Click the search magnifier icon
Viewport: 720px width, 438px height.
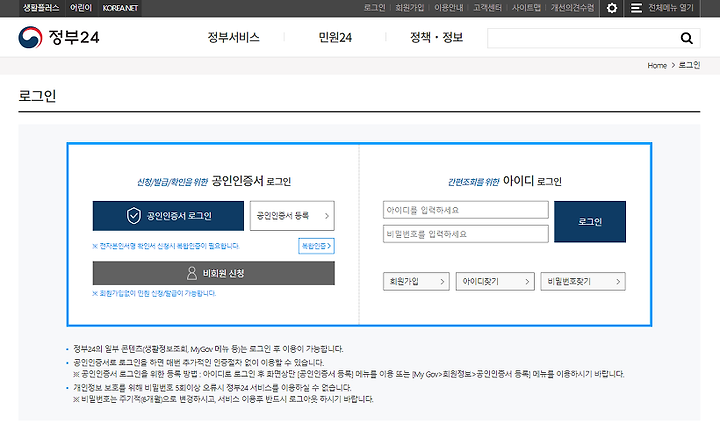(x=686, y=38)
